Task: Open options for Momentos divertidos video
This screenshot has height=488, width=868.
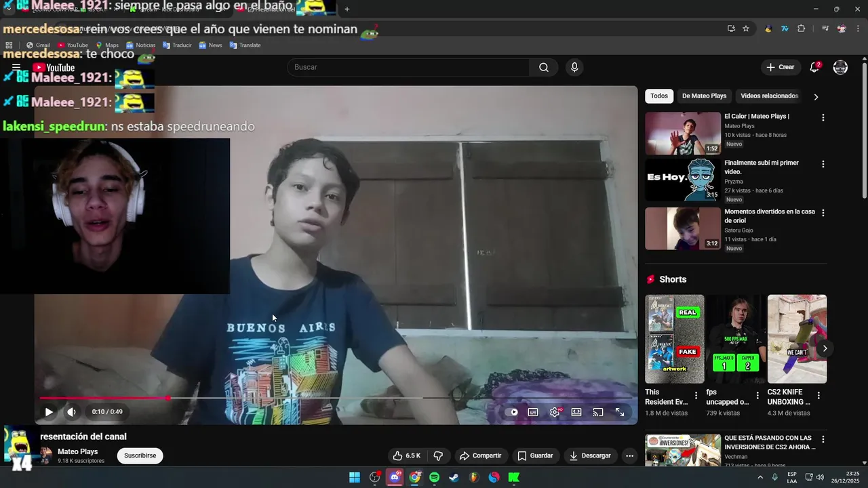Action: pyautogui.click(x=823, y=213)
